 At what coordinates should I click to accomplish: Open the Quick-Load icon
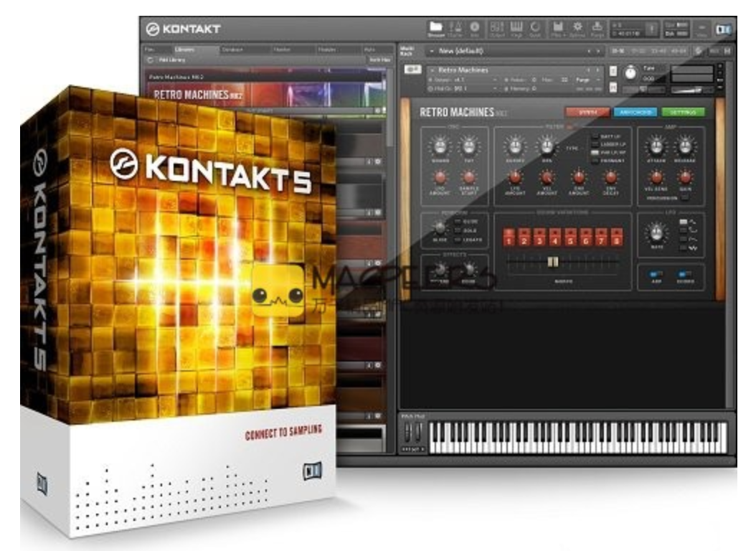click(x=535, y=29)
